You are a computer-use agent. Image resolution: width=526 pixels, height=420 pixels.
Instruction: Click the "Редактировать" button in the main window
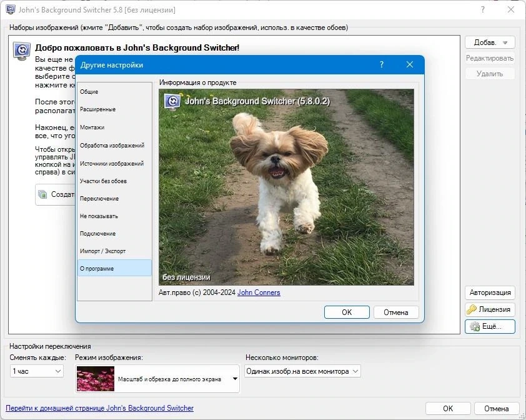pyautogui.click(x=490, y=58)
